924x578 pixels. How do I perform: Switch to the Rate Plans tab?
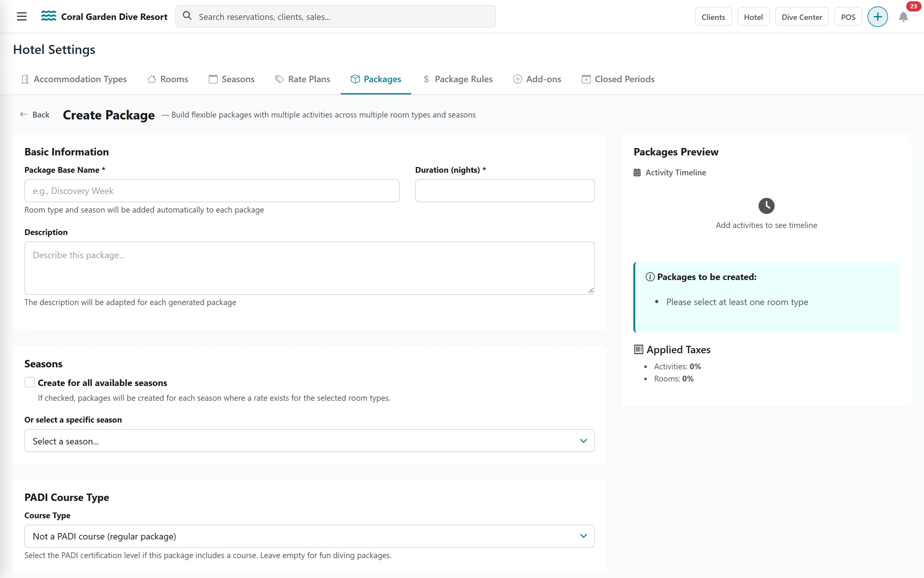click(x=303, y=79)
